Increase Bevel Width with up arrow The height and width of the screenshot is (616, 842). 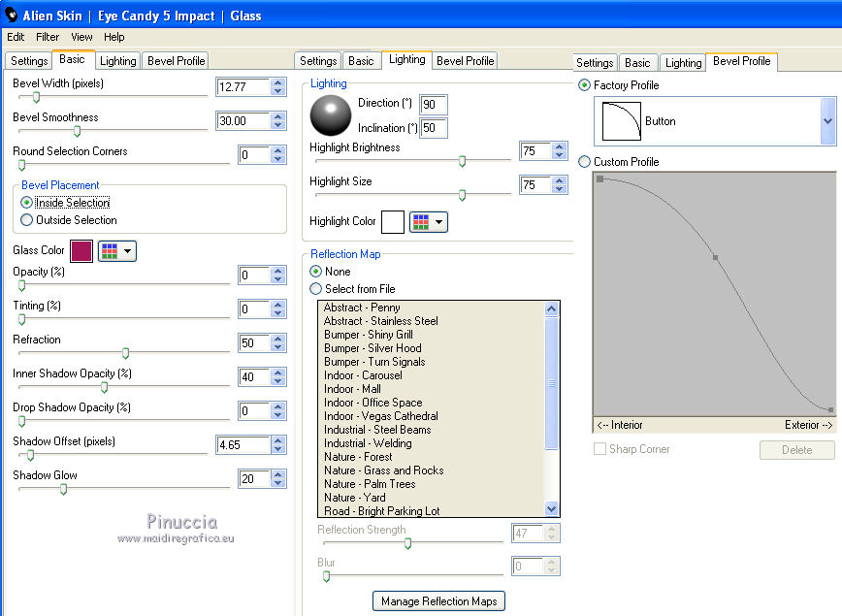[x=278, y=82]
